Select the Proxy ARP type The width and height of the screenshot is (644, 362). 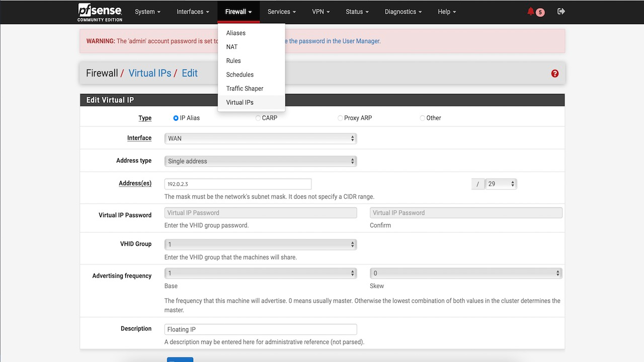click(x=340, y=118)
